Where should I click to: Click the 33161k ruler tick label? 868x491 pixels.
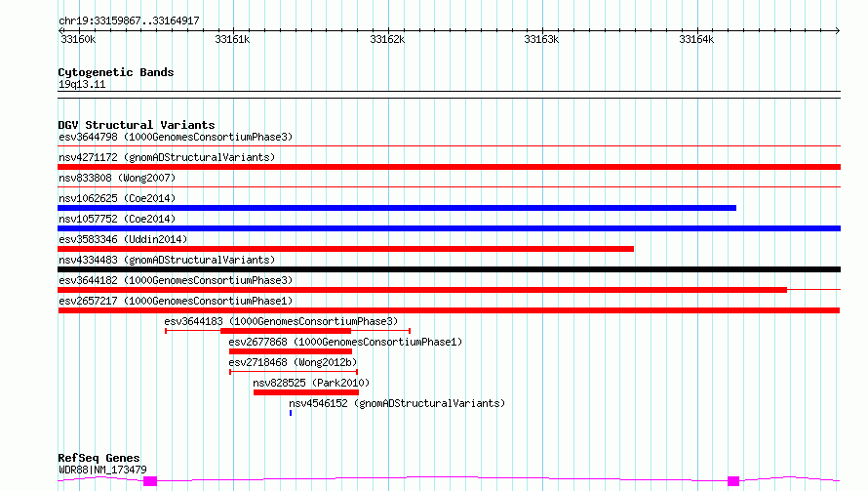pyautogui.click(x=232, y=39)
